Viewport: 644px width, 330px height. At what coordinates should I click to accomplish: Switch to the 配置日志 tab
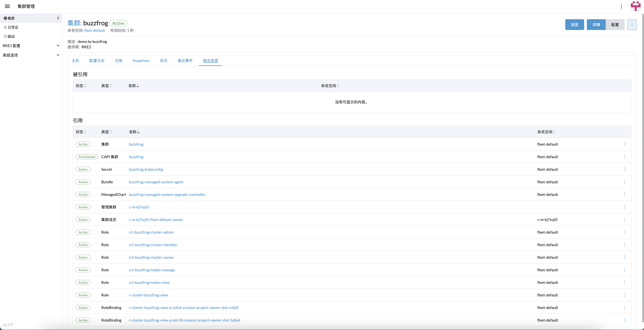(97, 61)
